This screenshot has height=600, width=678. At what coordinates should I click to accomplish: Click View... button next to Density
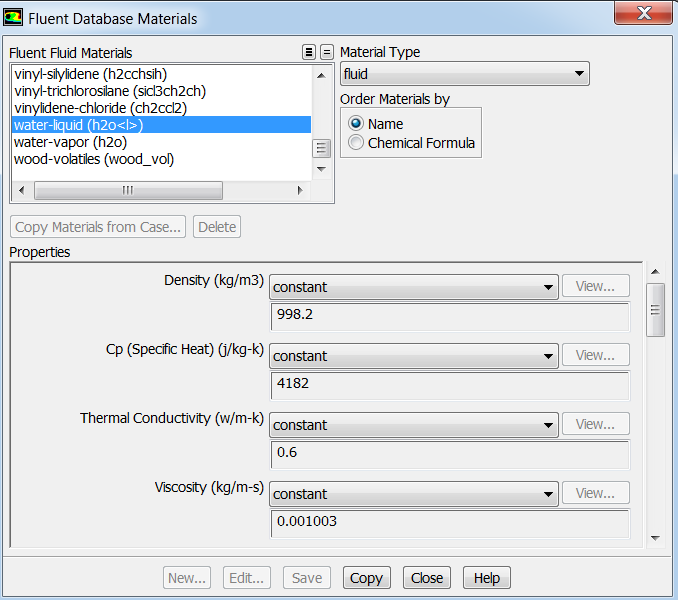point(596,286)
